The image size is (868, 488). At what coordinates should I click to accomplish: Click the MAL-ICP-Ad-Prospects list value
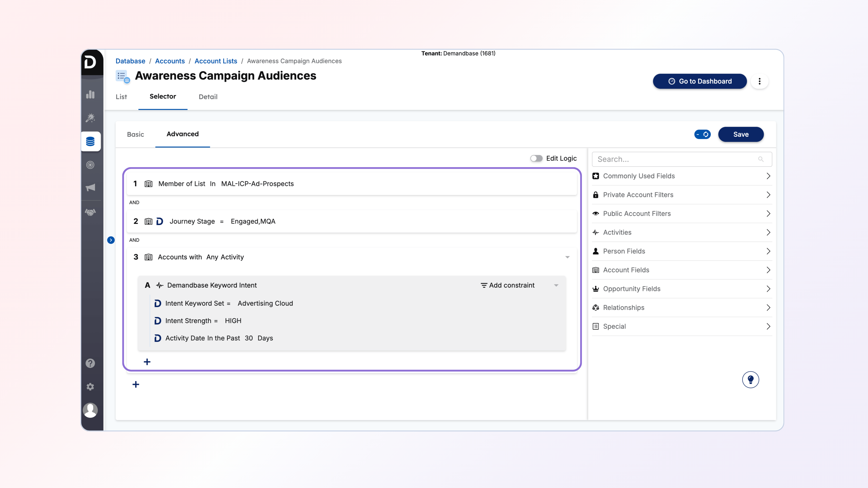point(257,184)
